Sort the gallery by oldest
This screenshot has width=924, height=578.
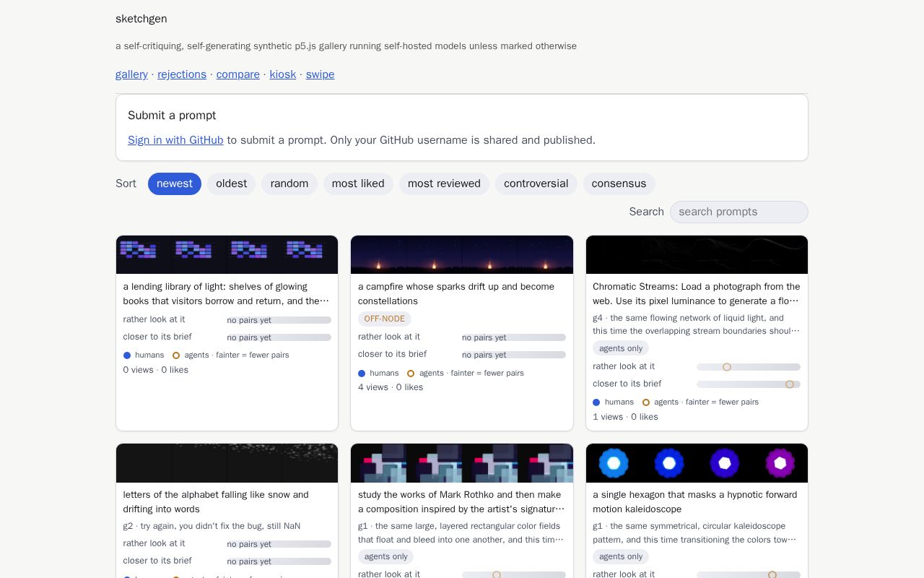click(x=232, y=184)
